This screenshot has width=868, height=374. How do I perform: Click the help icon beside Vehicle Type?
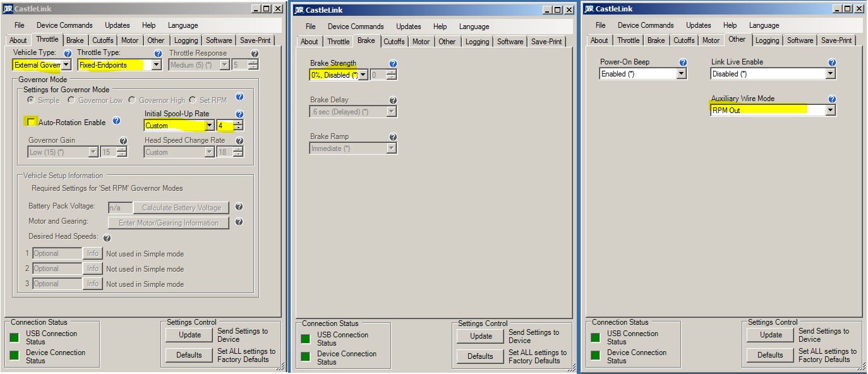68,54
